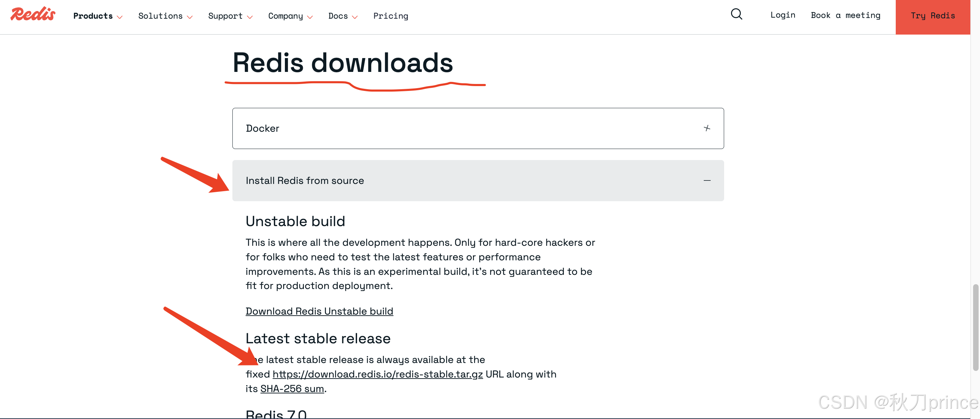Collapse the source section via minus icon
This screenshot has width=980, height=419.
click(707, 180)
